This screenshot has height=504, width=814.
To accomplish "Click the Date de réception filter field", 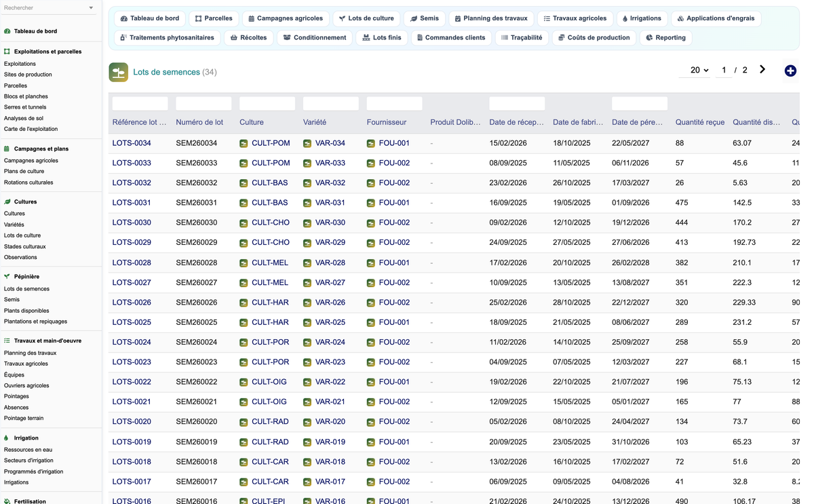I will point(517,104).
